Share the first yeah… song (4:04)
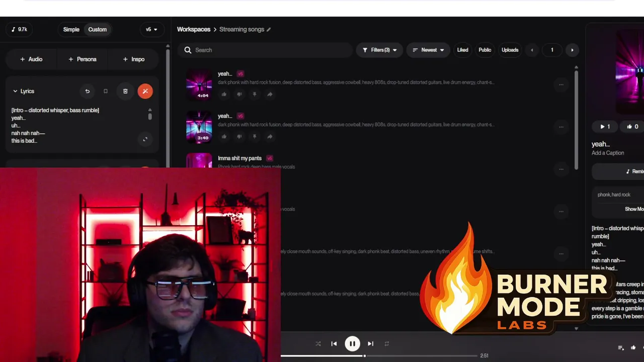The width and height of the screenshot is (644, 362). [x=270, y=94]
